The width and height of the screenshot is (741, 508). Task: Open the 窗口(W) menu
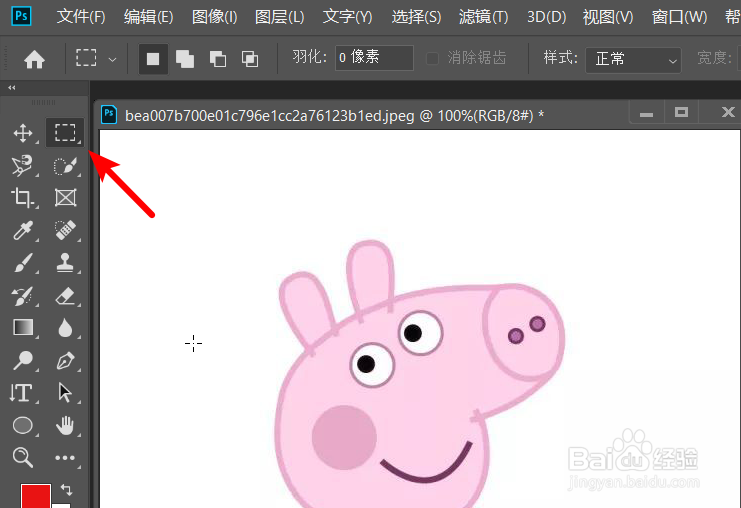[x=679, y=17]
